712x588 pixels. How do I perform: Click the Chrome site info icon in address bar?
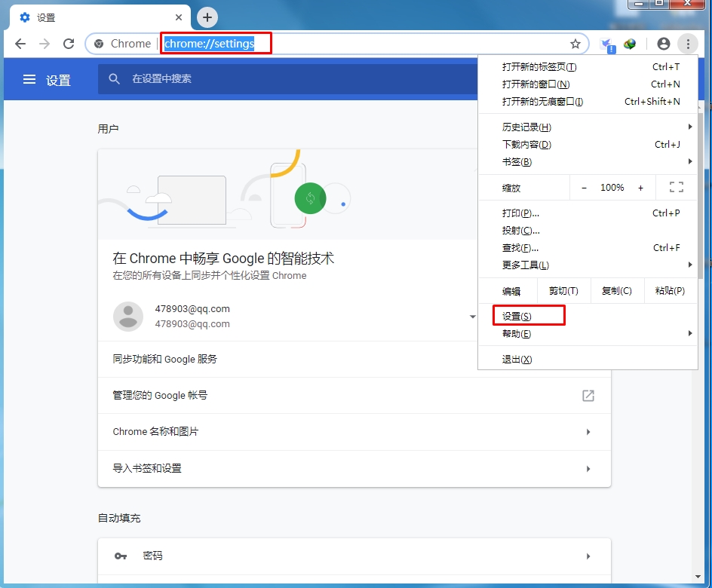[99, 44]
